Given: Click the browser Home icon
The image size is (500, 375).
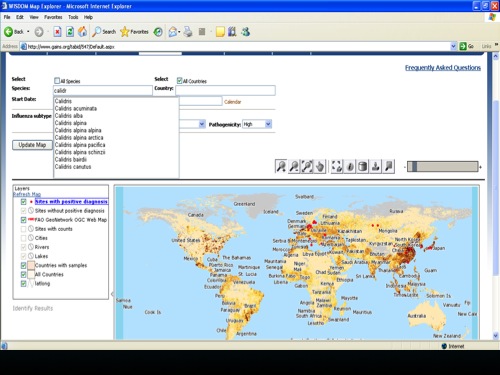Looking at the screenshot, I should pos(82,32).
